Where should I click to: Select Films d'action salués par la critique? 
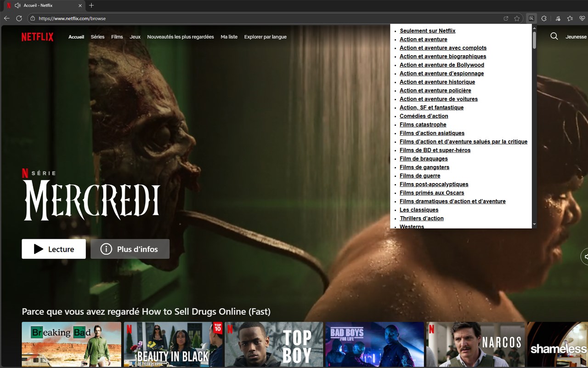click(464, 141)
